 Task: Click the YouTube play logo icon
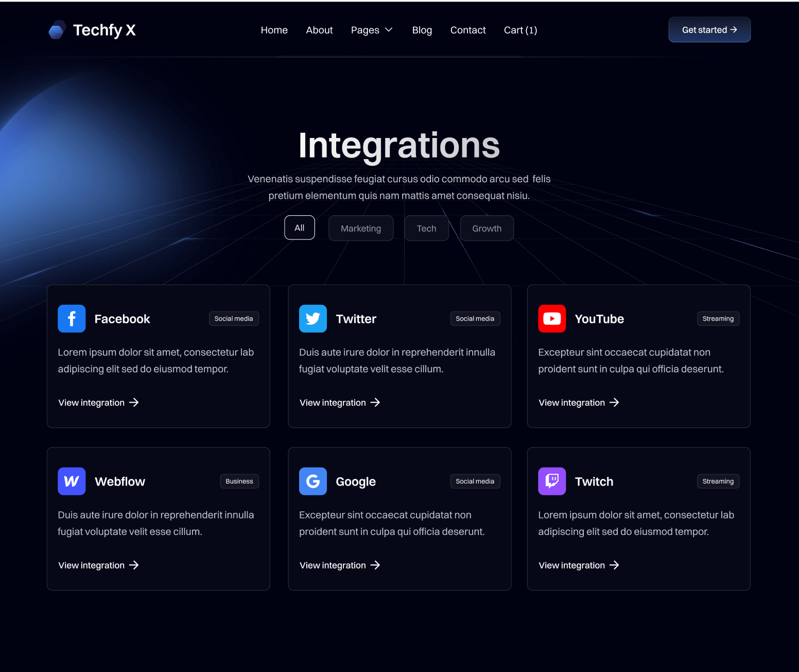(552, 319)
